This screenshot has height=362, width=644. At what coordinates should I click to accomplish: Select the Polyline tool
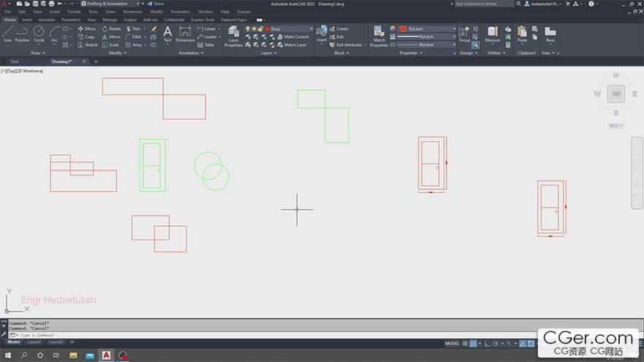pyautogui.click(x=22, y=34)
